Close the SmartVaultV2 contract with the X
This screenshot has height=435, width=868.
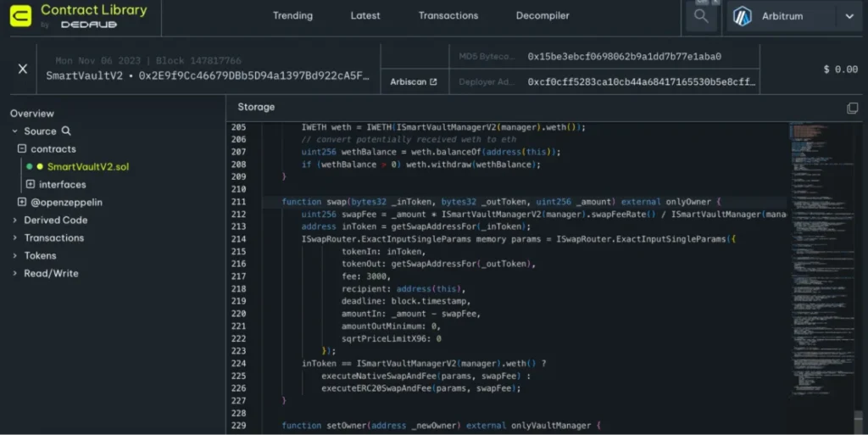pyautogui.click(x=23, y=69)
